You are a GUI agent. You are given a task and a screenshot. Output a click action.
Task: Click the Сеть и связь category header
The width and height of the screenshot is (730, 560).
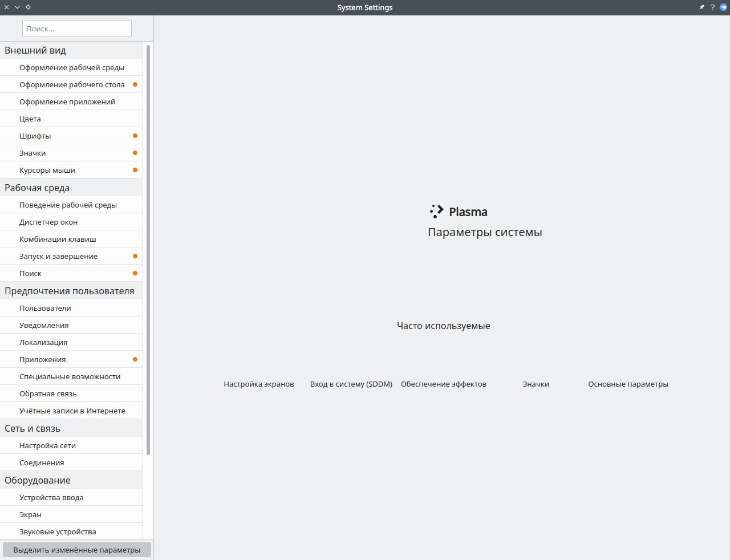click(71, 428)
